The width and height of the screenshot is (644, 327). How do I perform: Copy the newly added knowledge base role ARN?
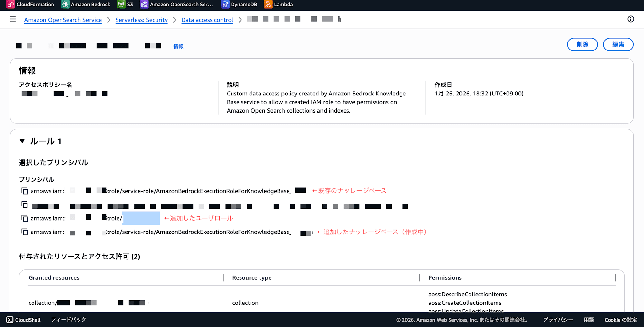24,232
